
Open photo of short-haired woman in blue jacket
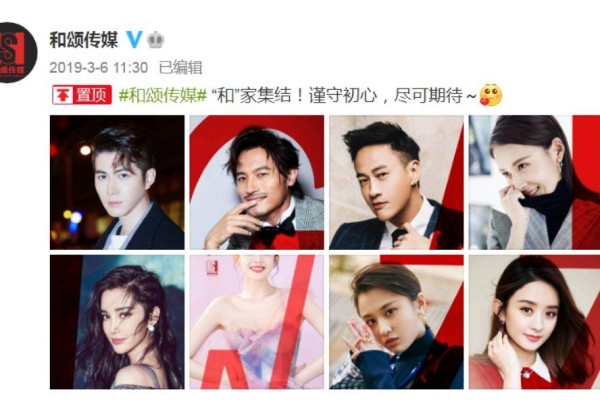point(396,322)
